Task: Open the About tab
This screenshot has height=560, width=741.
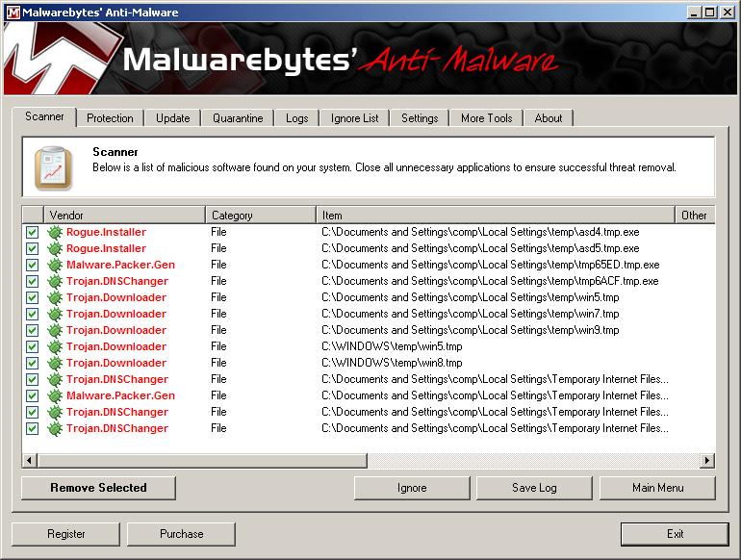Action: click(549, 118)
